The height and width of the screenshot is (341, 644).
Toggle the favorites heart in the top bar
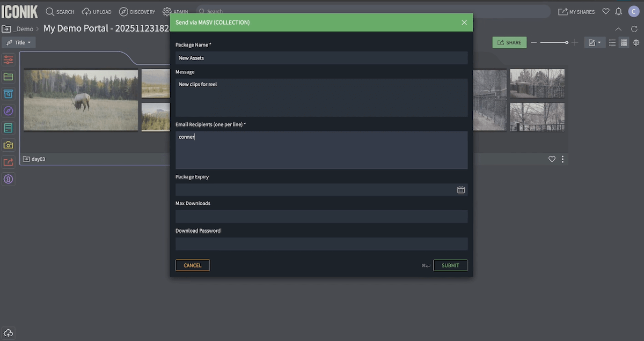pyautogui.click(x=606, y=11)
